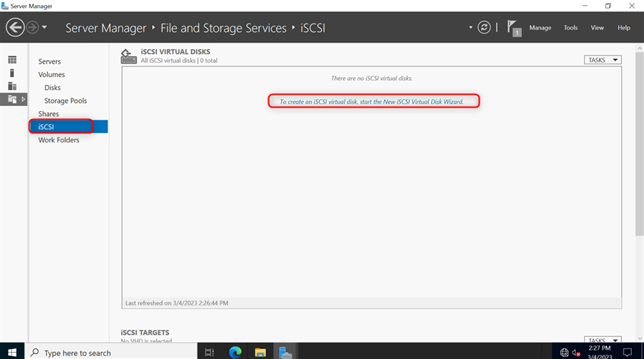Screen dimensions: 644x359
Task: Click the taskbar search box
Action: coord(111,352)
